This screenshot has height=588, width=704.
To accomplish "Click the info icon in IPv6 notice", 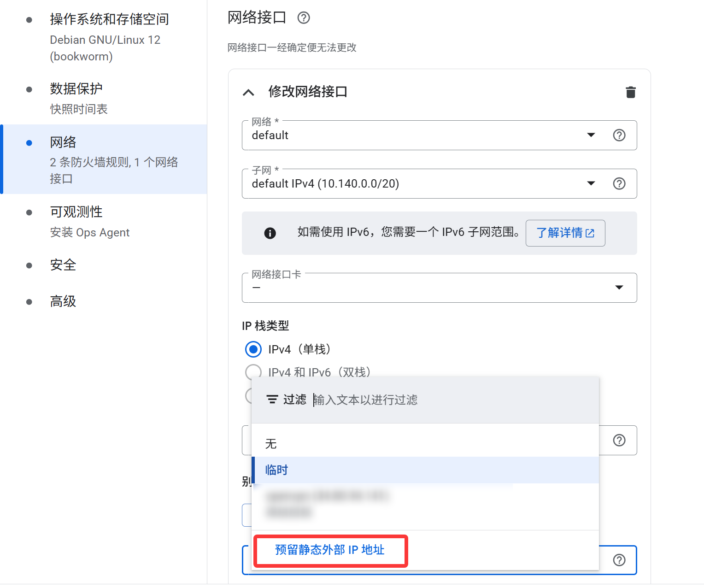I will pos(270,233).
